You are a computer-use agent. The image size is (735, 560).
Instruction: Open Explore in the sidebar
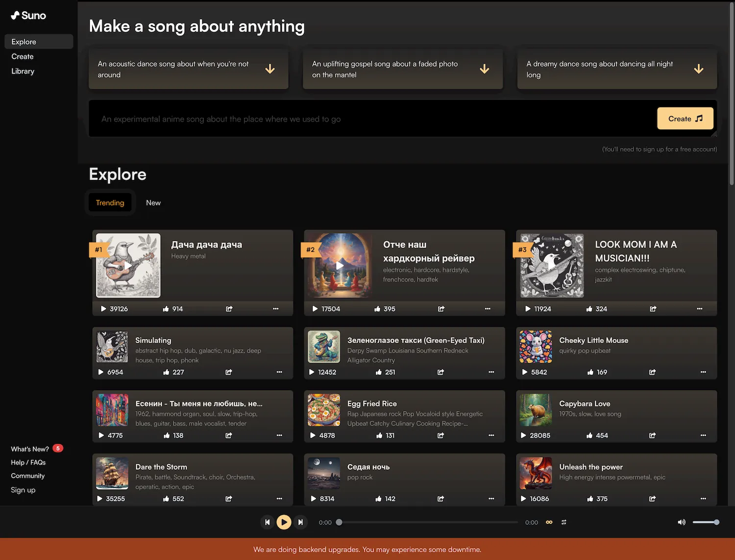39,42
